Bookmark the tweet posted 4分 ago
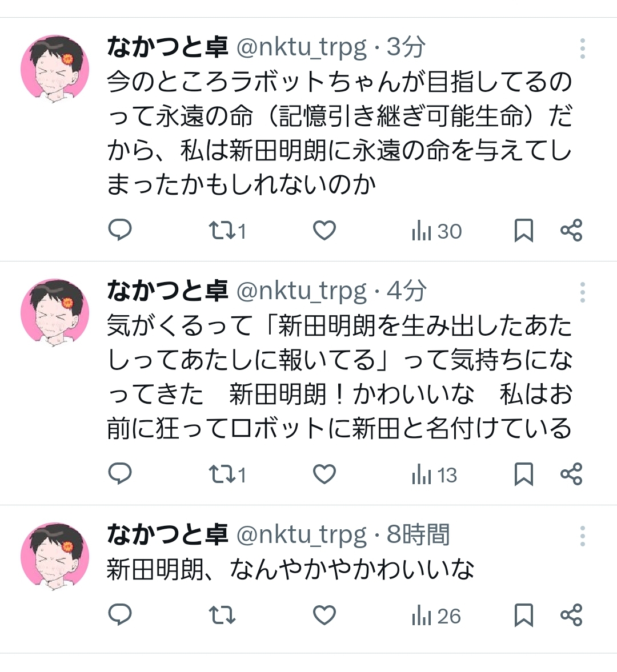 tap(523, 474)
